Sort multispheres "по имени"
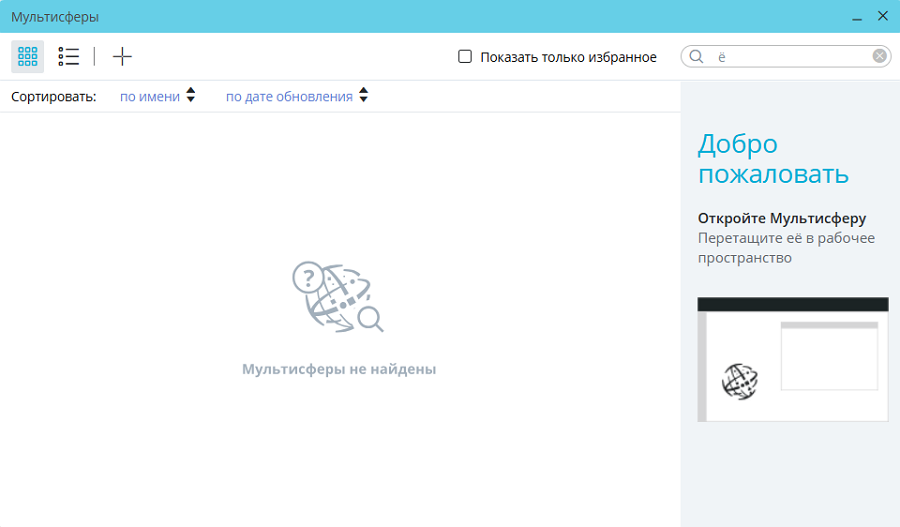 (x=150, y=96)
